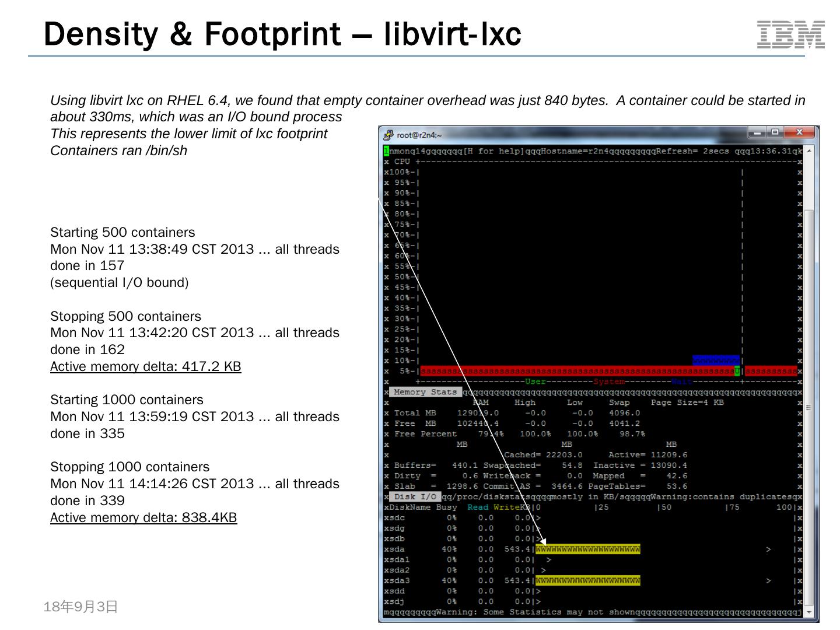Viewport: 840px width, 630px height.
Task: Maximize the root@r2n4 terminal window
Action: (x=775, y=132)
